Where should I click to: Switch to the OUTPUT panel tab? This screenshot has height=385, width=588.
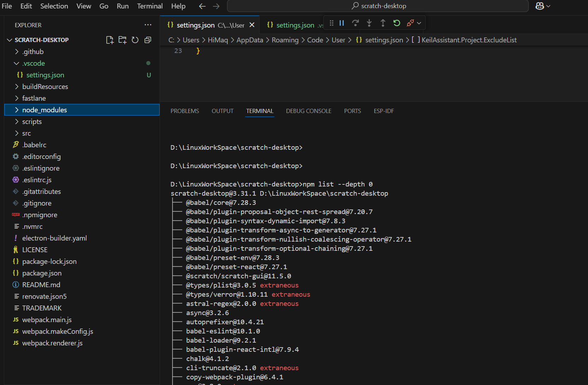tap(222, 111)
